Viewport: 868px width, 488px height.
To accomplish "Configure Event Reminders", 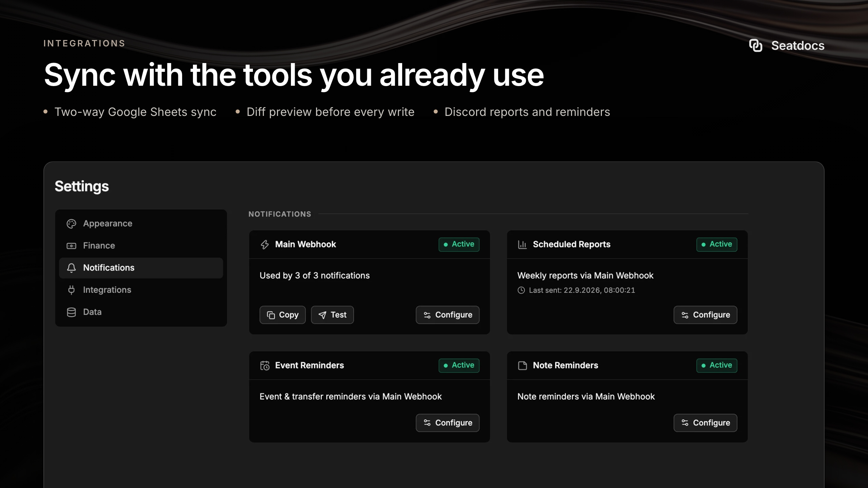I will pos(448,423).
